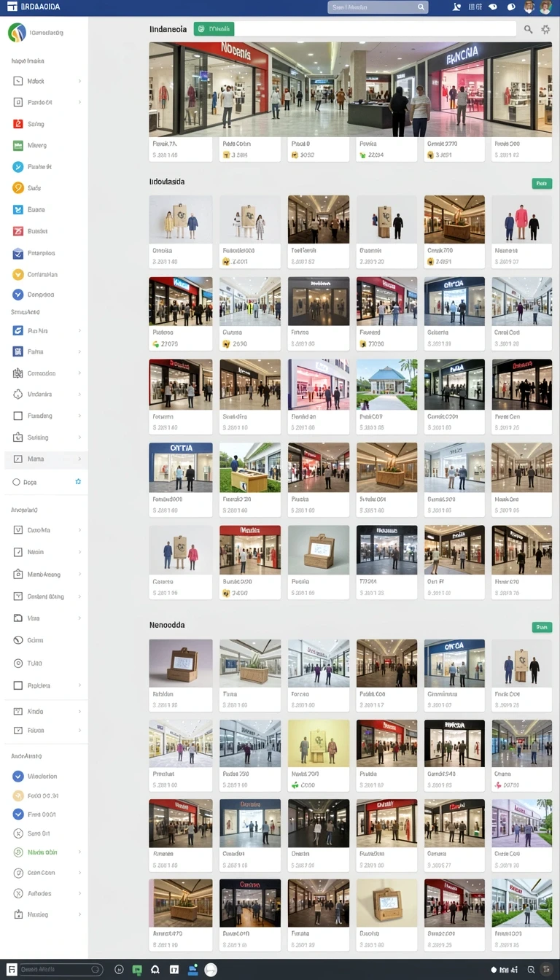The image size is (560, 980).
Task: Expand the Pando Ot chevron
Action: (79, 103)
